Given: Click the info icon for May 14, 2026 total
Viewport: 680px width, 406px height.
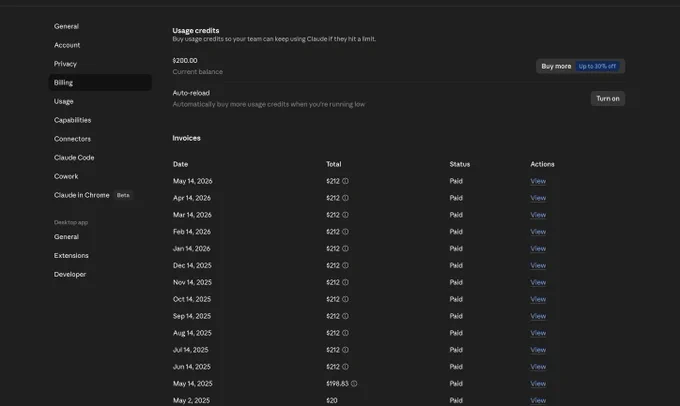Looking at the screenshot, I should pyautogui.click(x=345, y=181).
